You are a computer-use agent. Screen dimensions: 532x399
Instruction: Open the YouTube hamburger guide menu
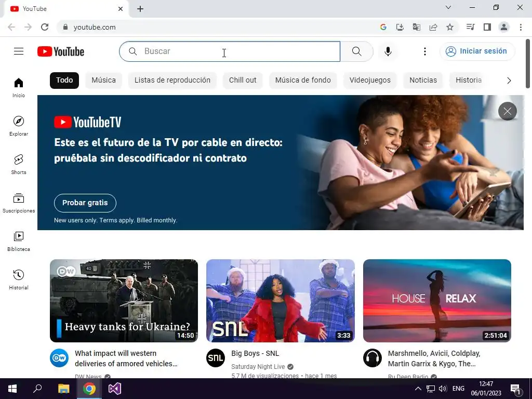pyautogui.click(x=19, y=51)
